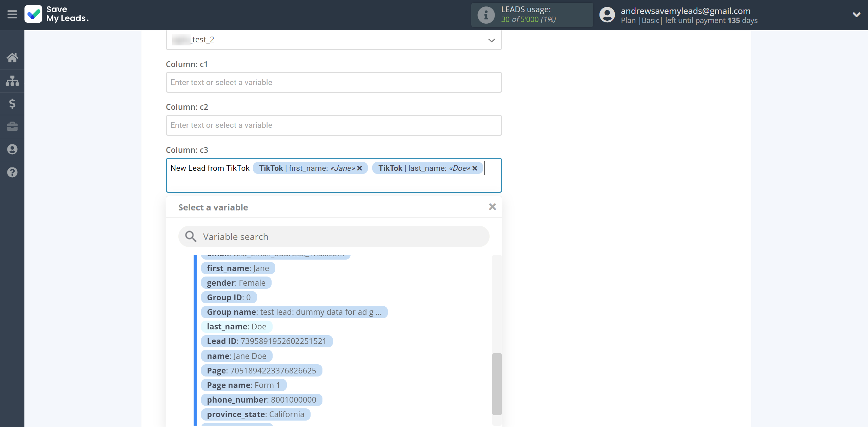This screenshot has width=868, height=427.
Task: Select the first_name: Jane variable
Action: (x=238, y=268)
